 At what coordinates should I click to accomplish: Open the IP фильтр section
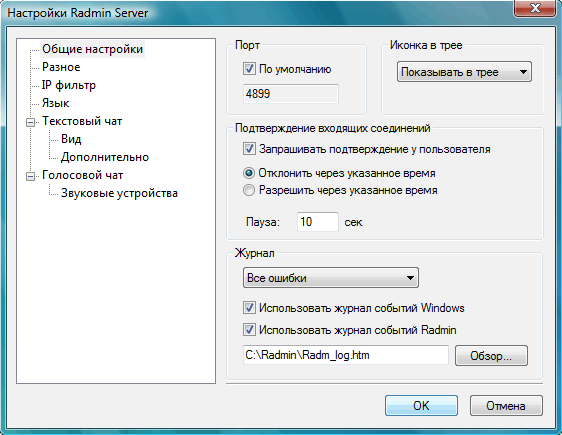(x=69, y=85)
